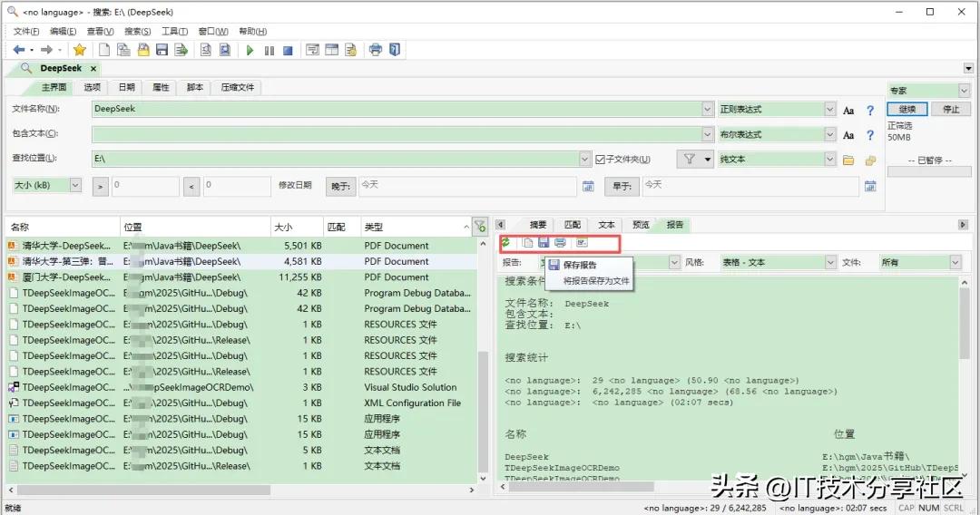Open favorites via the star icon
The image size is (980, 515).
tap(79, 50)
